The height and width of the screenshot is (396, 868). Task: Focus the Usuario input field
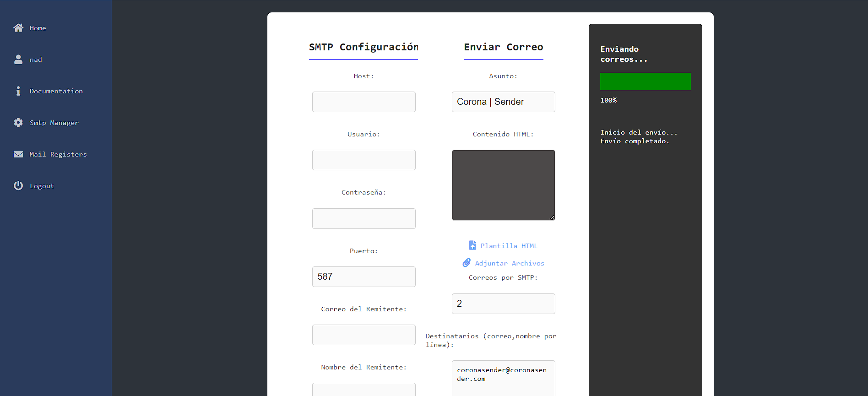click(364, 160)
